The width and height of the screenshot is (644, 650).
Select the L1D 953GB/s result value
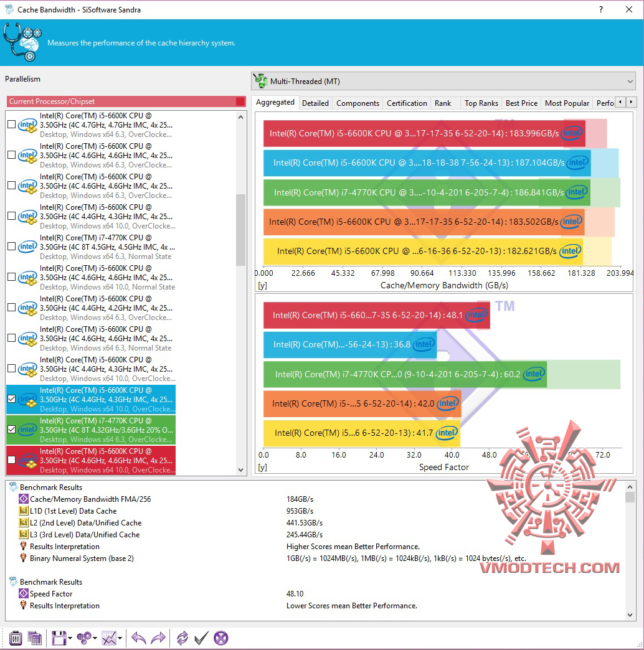coord(300,511)
